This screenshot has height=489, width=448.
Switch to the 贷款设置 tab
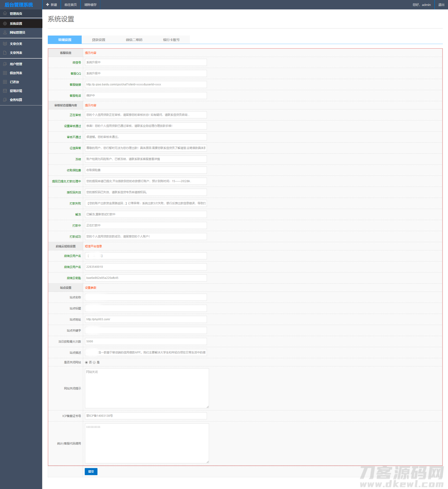[99, 40]
